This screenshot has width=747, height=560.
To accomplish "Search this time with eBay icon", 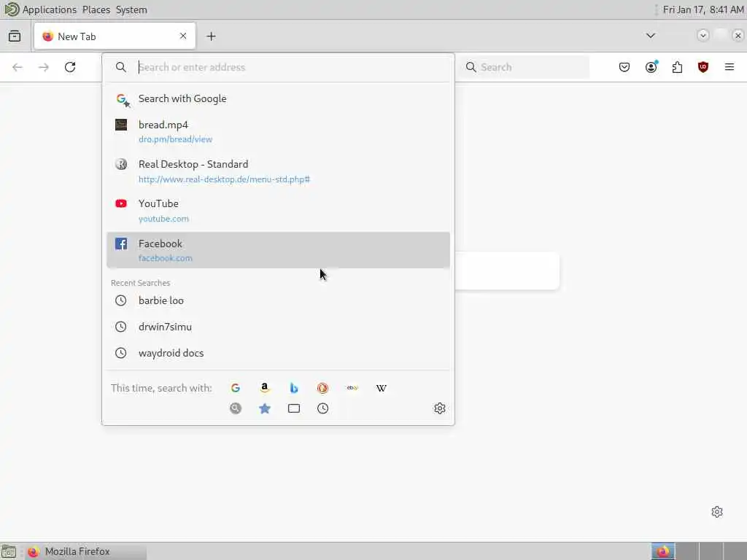I will point(352,388).
